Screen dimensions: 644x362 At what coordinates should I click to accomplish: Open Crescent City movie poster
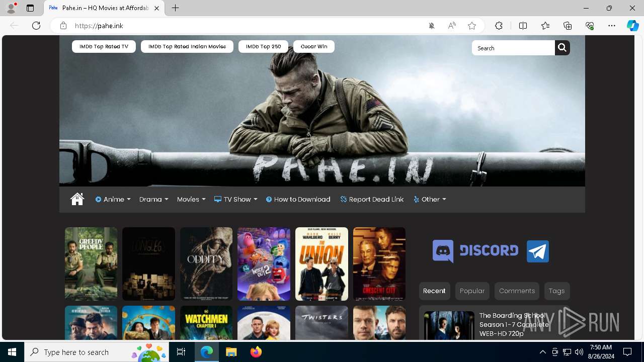[x=379, y=264]
